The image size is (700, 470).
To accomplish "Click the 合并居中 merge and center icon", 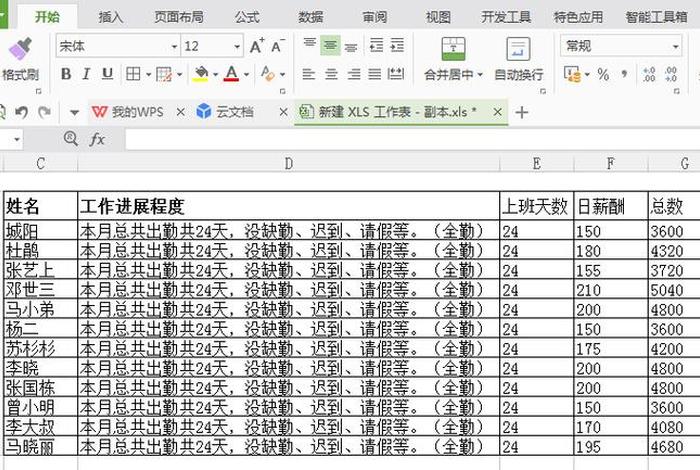I will (453, 49).
